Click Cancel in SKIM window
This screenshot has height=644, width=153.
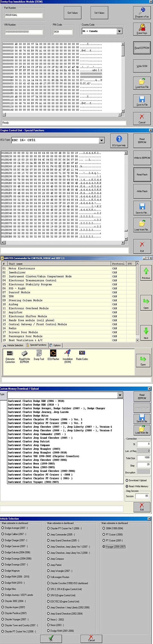(x=142, y=119)
